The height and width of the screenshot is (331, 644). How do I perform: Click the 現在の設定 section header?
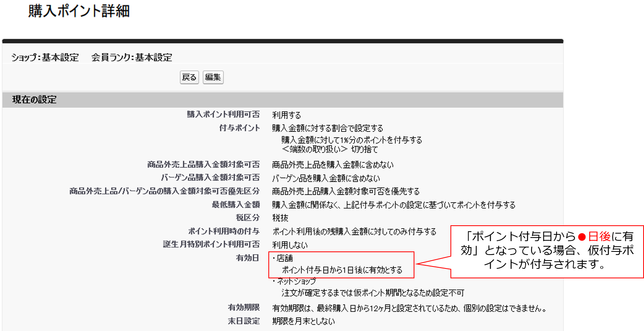pyautogui.click(x=34, y=100)
